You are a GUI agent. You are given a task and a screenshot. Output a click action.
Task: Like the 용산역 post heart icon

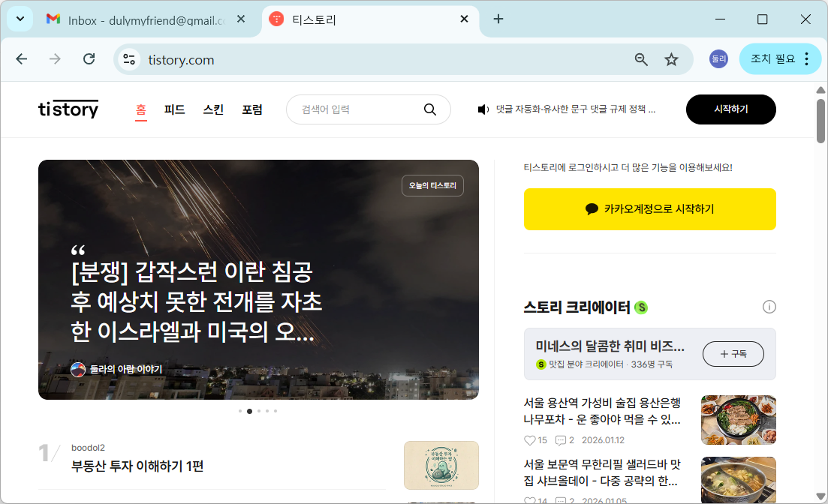[x=530, y=440]
